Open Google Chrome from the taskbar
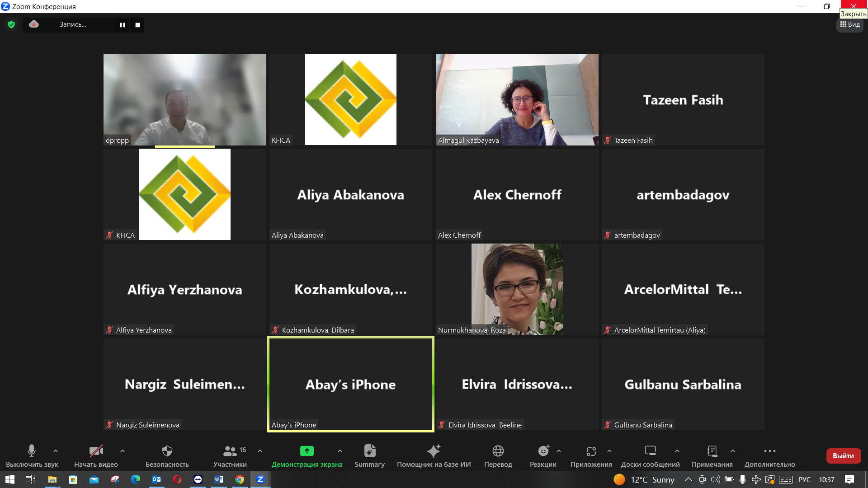Screen dimensions: 868x488 click(240, 479)
